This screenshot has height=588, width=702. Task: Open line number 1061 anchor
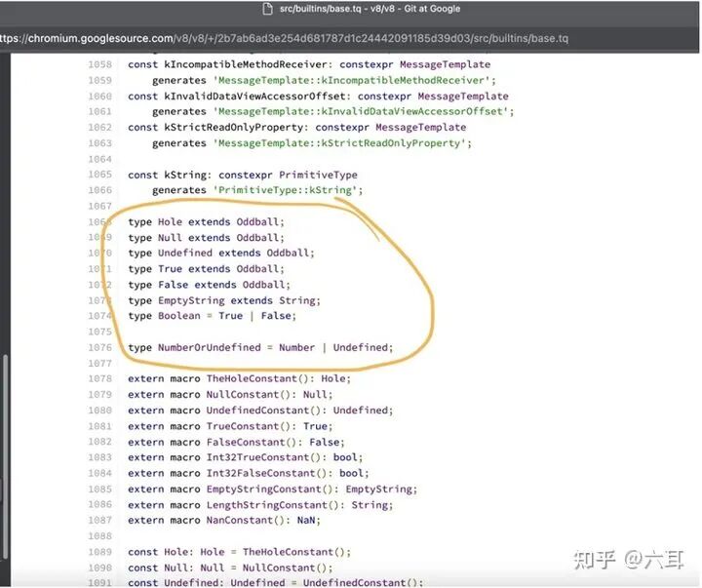click(x=99, y=111)
